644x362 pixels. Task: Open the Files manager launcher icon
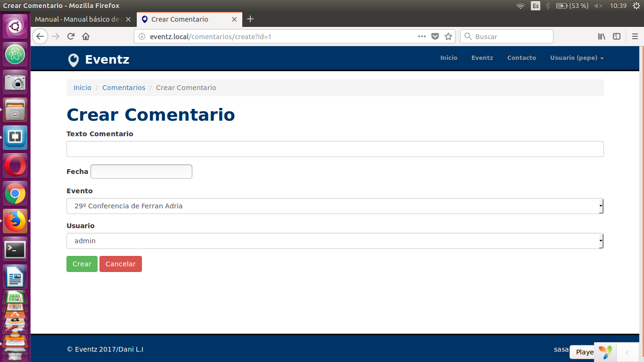(16, 110)
